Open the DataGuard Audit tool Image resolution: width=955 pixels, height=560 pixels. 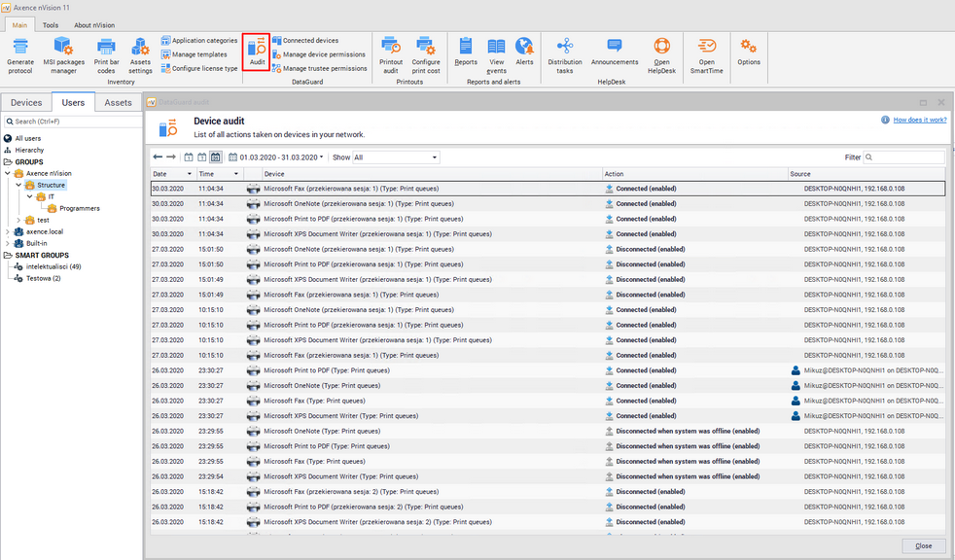click(257, 52)
